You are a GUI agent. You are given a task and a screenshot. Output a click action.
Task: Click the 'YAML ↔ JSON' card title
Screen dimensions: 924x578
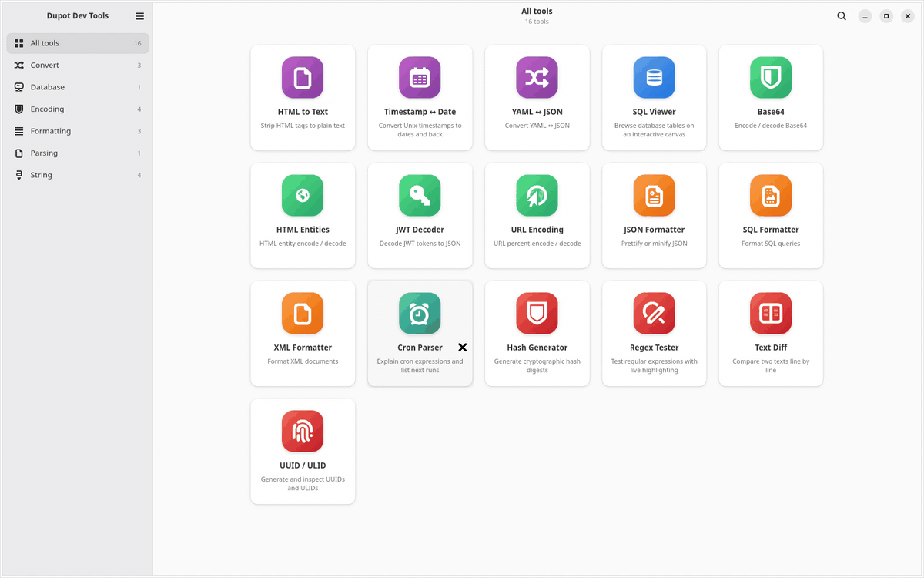[x=537, y=112]
